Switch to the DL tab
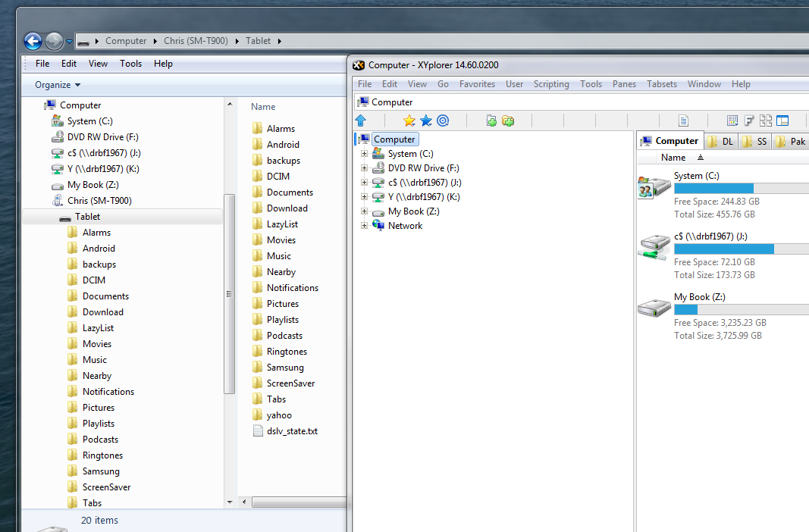This screenshot has height=532, width=809. [x=722, y=141]
